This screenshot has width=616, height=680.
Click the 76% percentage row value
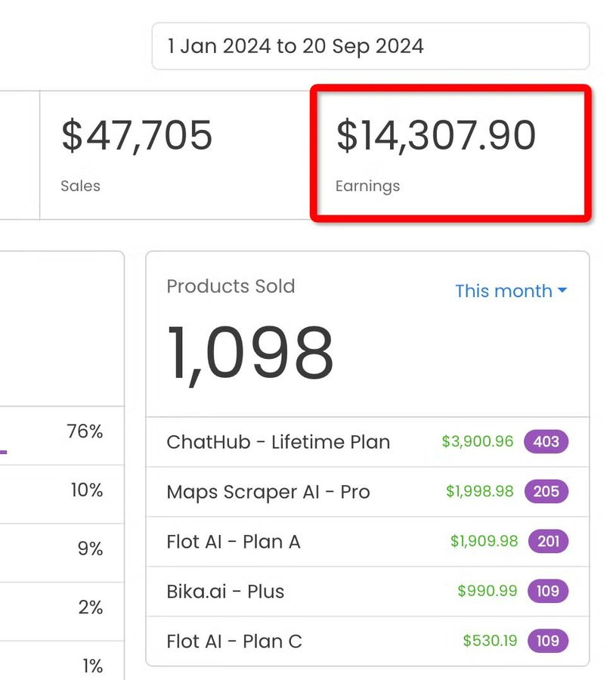coord(85,432)
